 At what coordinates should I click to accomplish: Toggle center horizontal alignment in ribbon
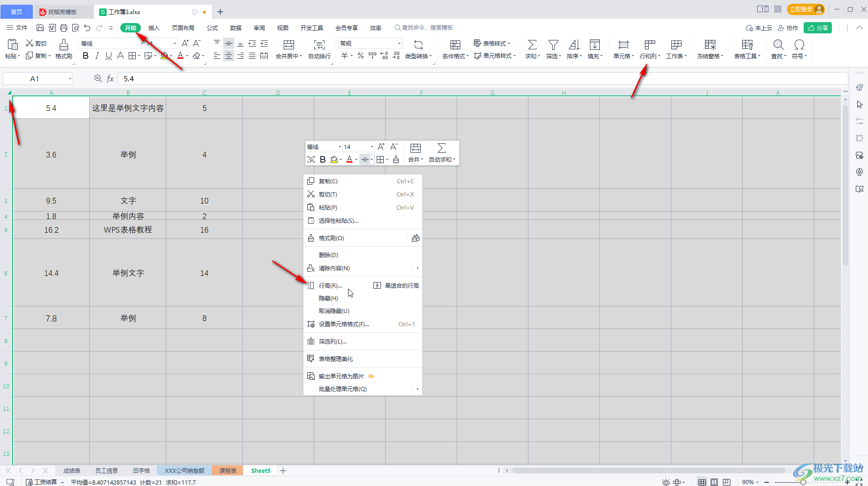(x=228, y=56)
